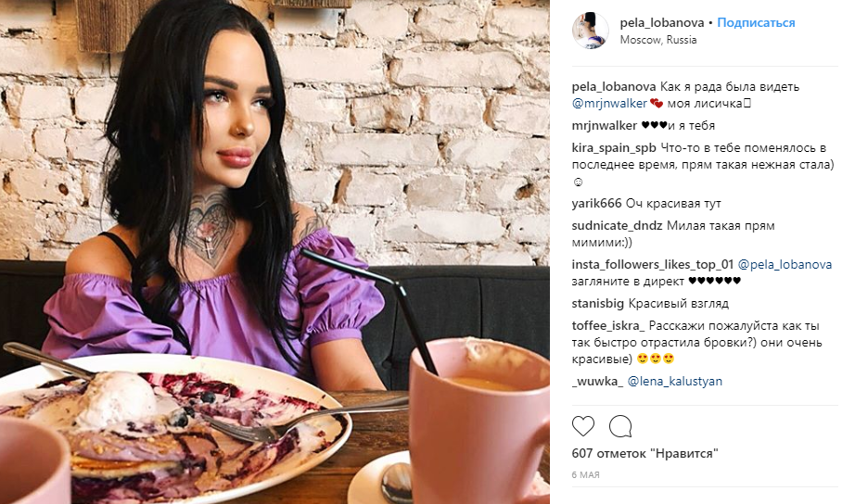This screenshot has width=855, height=504.
Task: Open the yarik666 commenter profile
Action: (596, 204)
